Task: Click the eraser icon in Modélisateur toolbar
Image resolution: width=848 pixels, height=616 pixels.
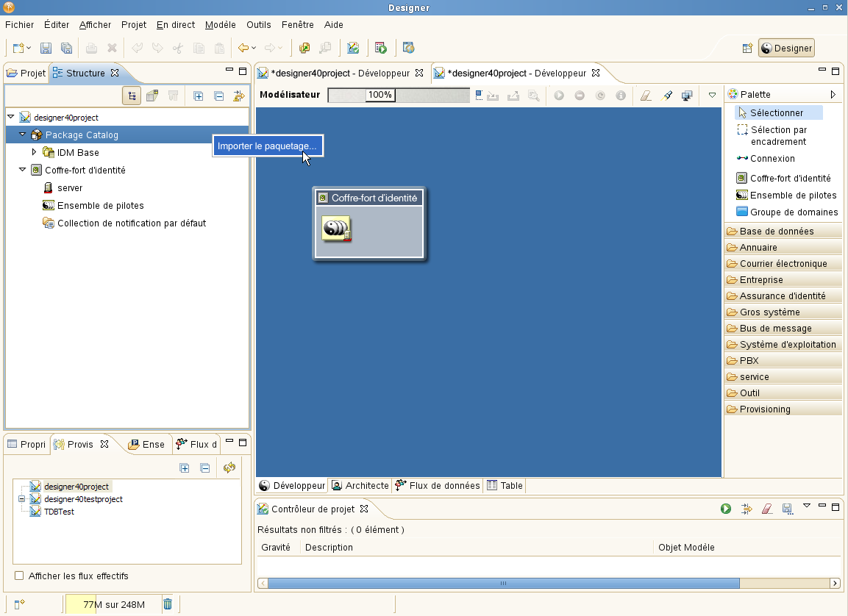Action: 646,96
